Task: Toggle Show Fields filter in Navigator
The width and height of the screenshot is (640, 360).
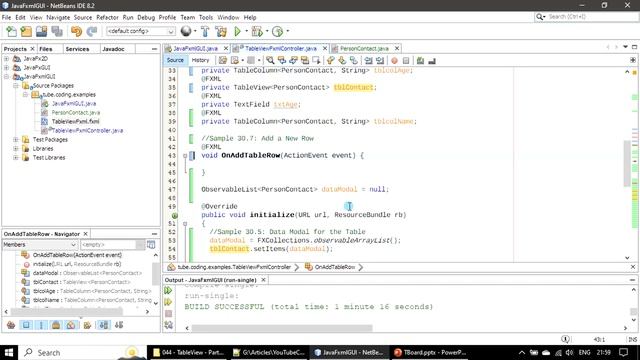Action: pos(26,325)
